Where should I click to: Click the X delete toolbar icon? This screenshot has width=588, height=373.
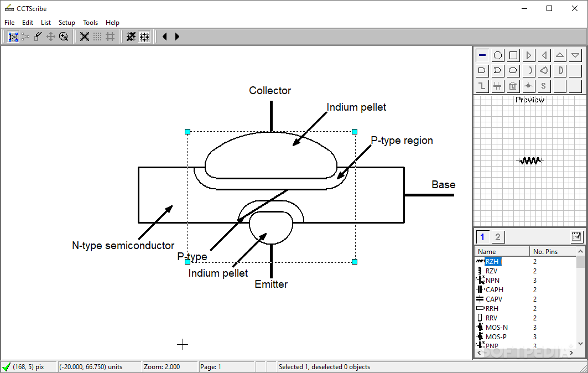click(x=85, y=37)
